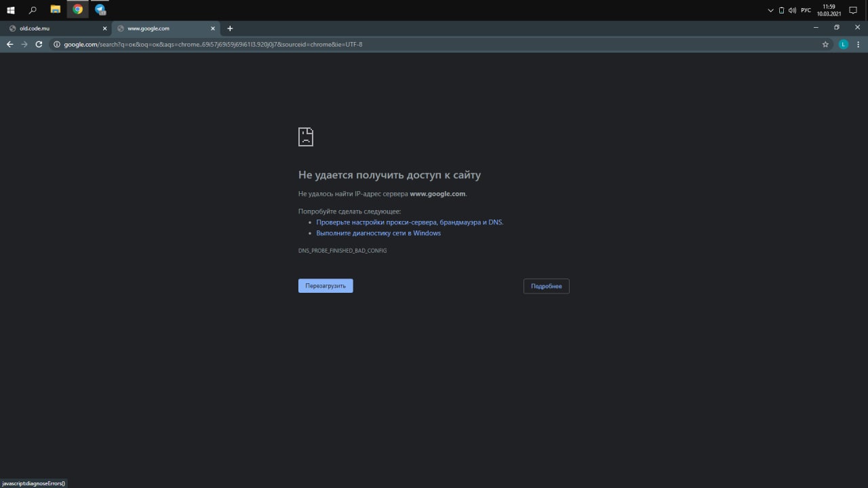This screenshot has width=868, height=488.
Task: Click the site information icon in the address bar
Action: tap(58, 44)
